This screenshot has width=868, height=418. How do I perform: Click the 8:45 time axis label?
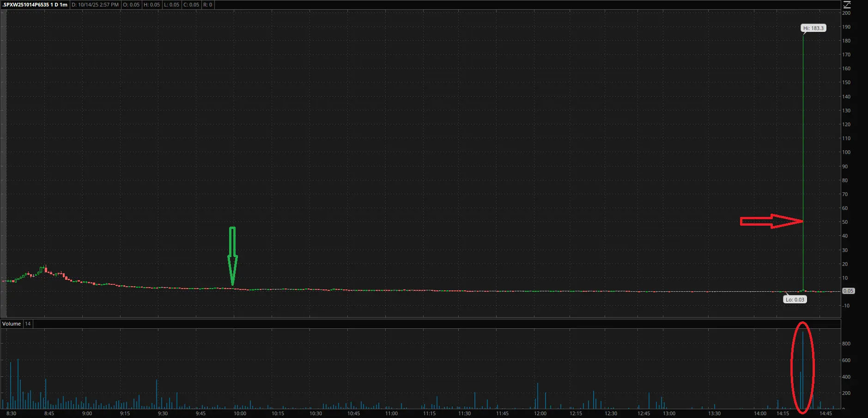pyautogui.click(x=49, y=413)
